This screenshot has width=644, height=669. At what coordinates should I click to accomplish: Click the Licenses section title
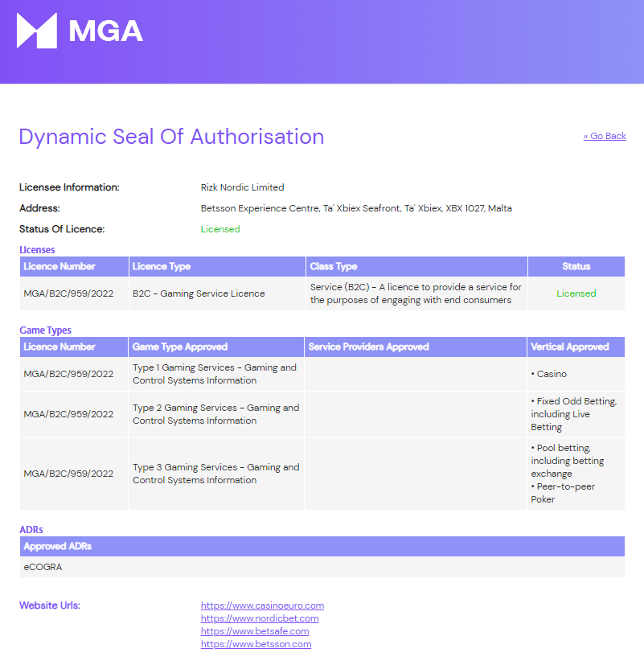[37, 249]
